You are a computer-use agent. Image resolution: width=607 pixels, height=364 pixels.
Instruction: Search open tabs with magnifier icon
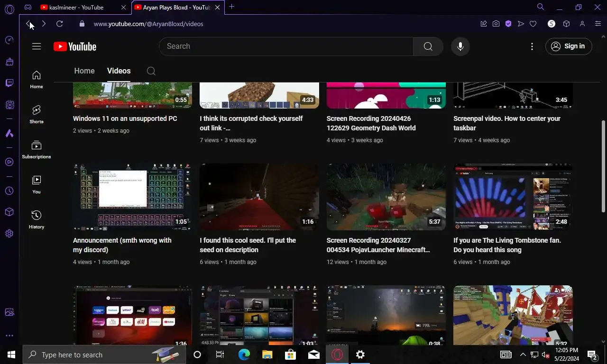pos(541,7)
